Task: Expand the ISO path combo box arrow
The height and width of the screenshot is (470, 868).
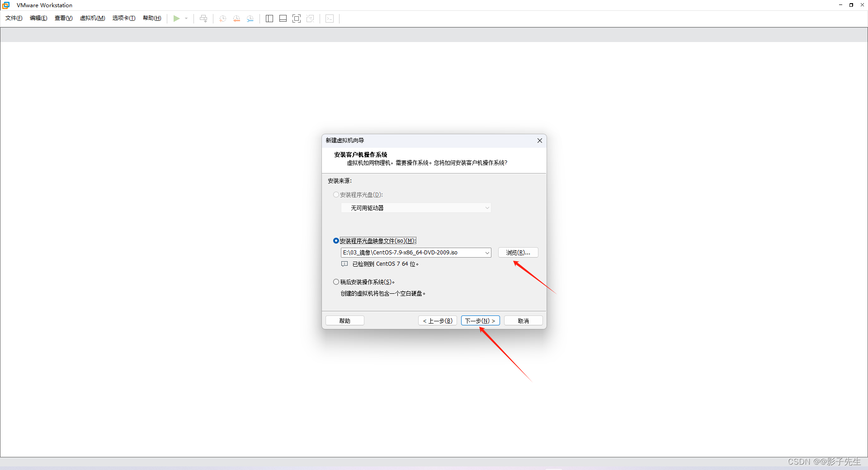Action: point(487,253)
